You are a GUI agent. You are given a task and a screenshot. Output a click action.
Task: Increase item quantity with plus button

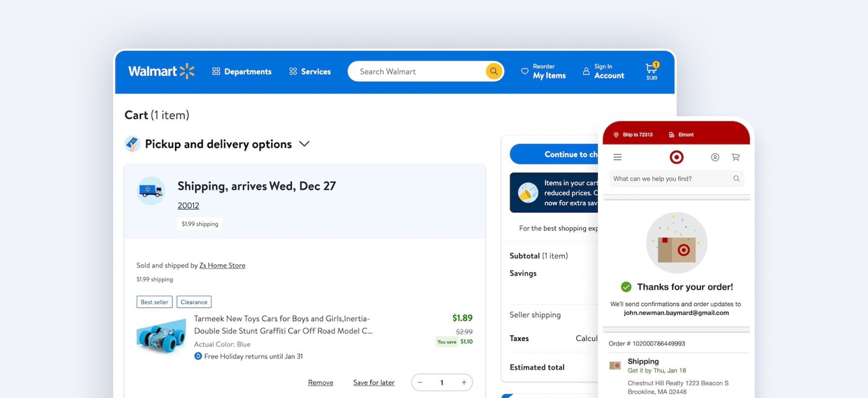(x=464, y=382)
